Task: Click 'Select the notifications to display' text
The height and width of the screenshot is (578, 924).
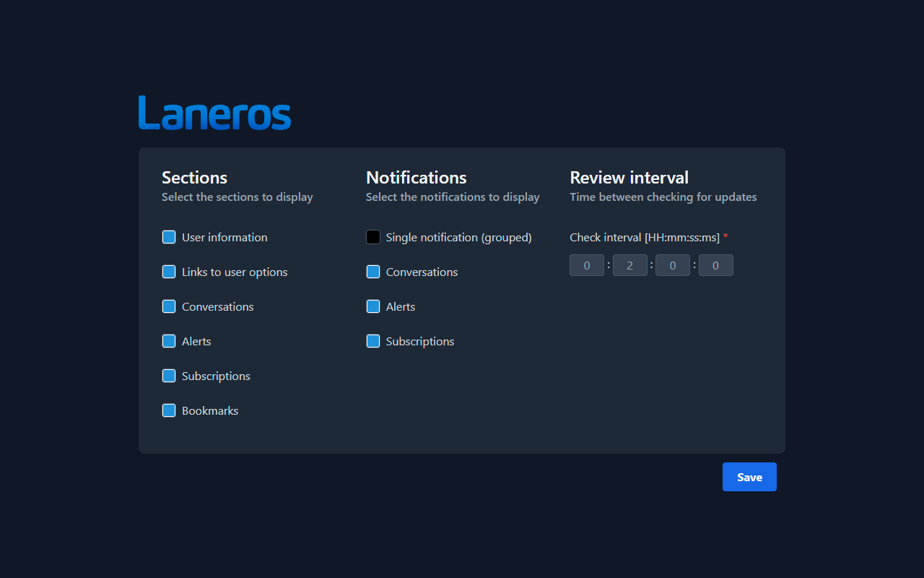Action: click(x=453, y=197)
